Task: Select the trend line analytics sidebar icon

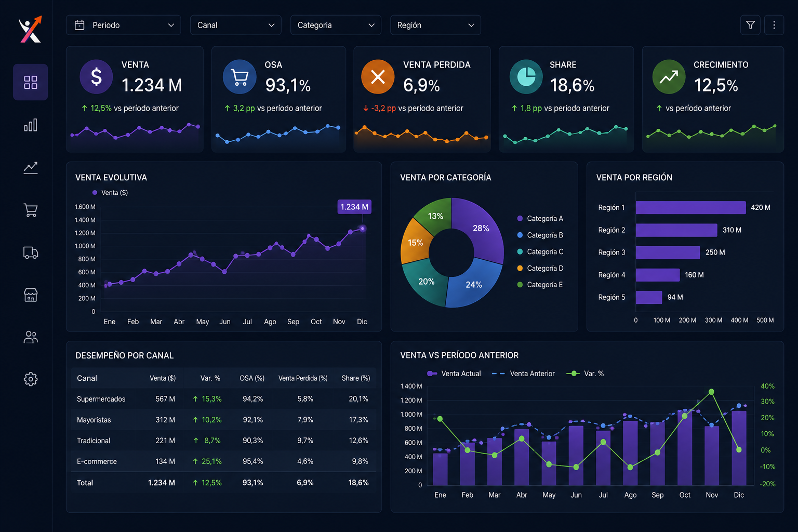Action: [x=31, y=167]
